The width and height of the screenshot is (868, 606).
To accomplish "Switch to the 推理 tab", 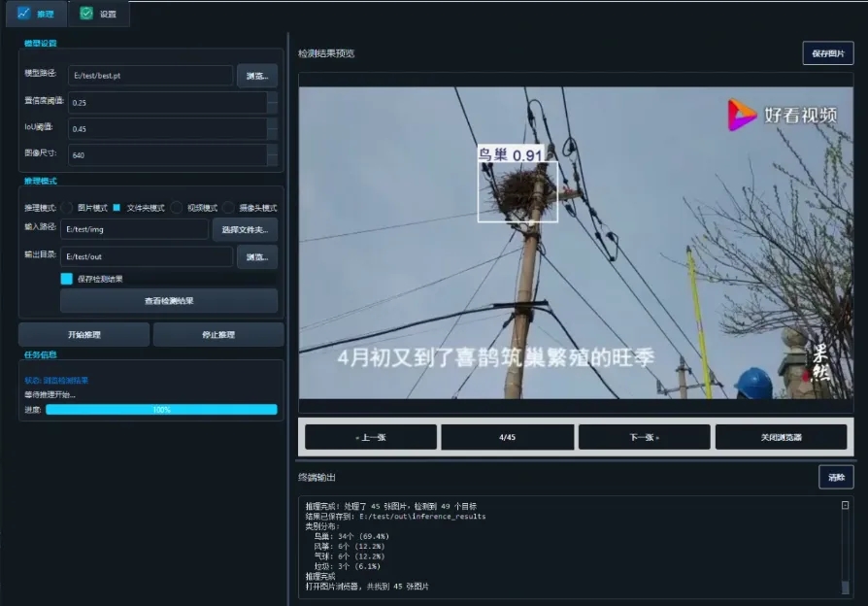I will (x=36, y=14).
